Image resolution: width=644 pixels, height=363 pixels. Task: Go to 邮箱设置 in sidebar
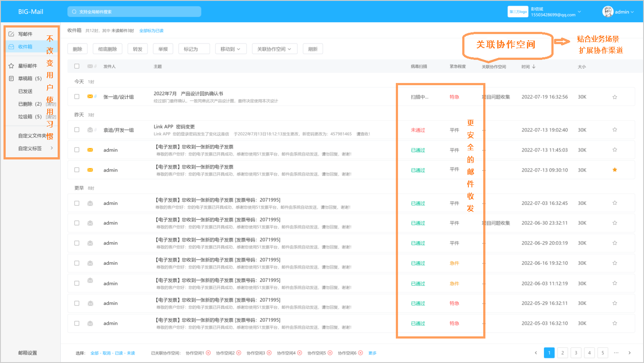(28, 353)
